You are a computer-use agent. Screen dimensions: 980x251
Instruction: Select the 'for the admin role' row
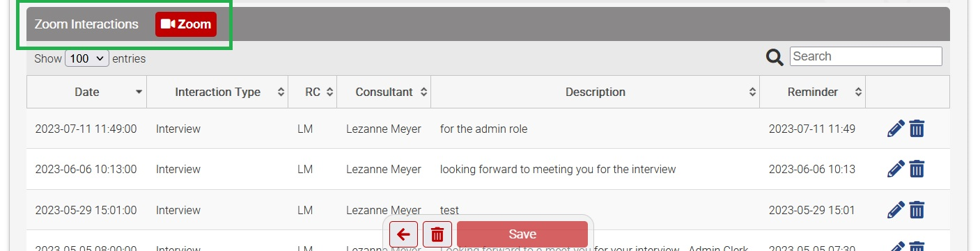coord(488,129)
